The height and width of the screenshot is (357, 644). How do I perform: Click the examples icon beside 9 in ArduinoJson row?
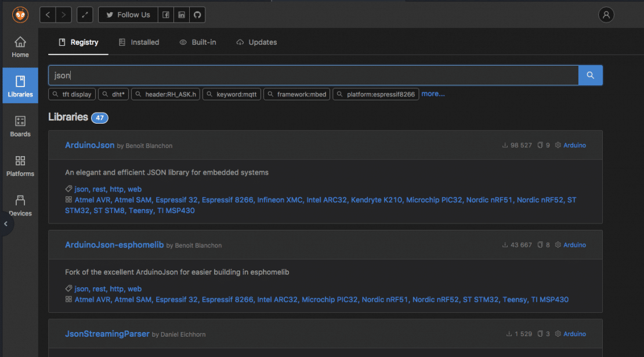click(540, 146)
